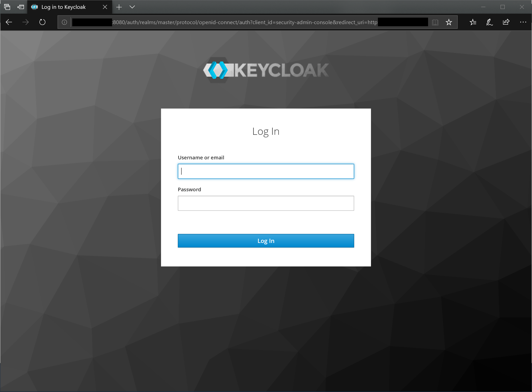532x392 pixels.
Task: Click the browser back navigation arrow
Action: pyautogui.click(x=9, y=22)
